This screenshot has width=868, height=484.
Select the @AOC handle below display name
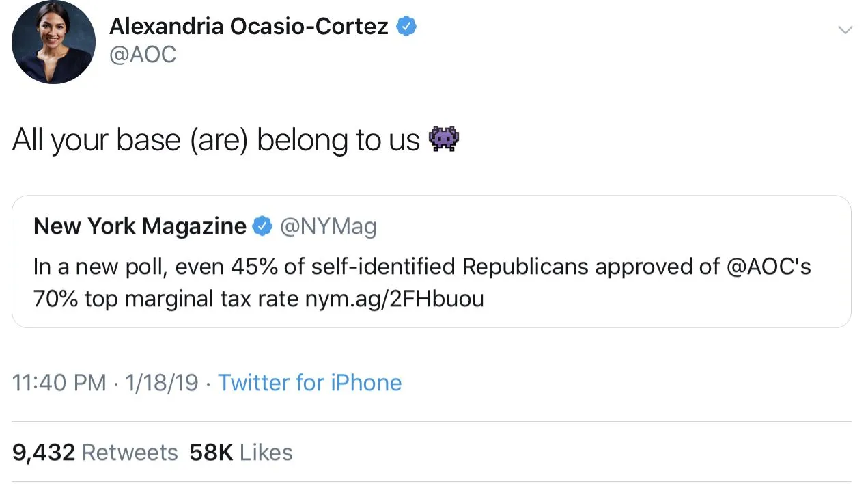(143, 55)
